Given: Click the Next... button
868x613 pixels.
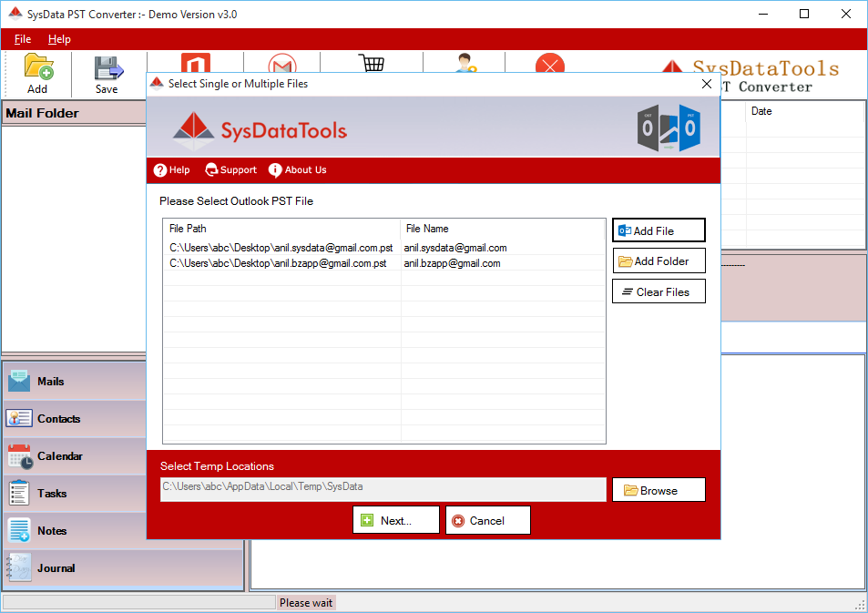Looking at the screenshot, I should tap(396, 520).
